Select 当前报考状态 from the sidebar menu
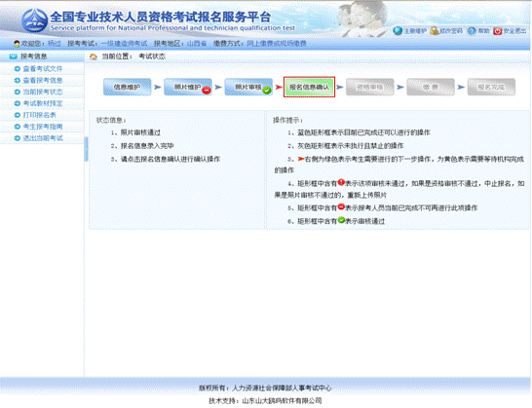The width and height of the screenshot is (532, 408). point(43,92)
